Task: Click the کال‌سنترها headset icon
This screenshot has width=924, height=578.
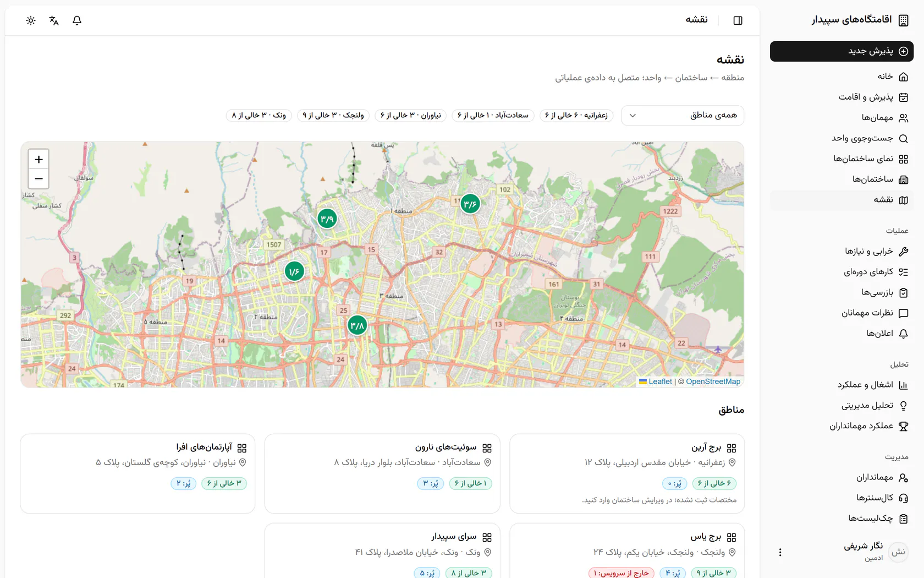Action: tap(903, 498)
